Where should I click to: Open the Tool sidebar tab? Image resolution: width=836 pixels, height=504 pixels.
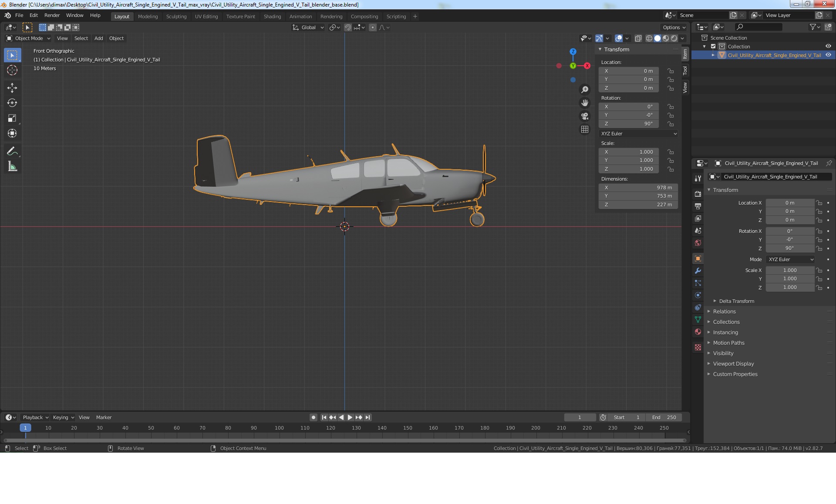(x=685, y=70)
